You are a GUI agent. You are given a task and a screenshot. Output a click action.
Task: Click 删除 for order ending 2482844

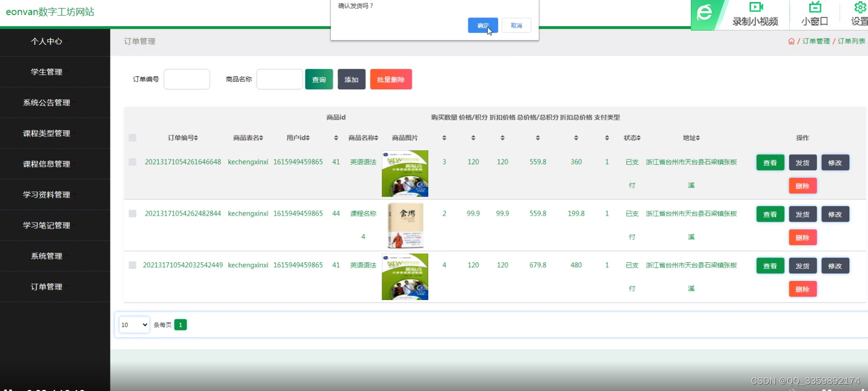[x=803, y=238]
